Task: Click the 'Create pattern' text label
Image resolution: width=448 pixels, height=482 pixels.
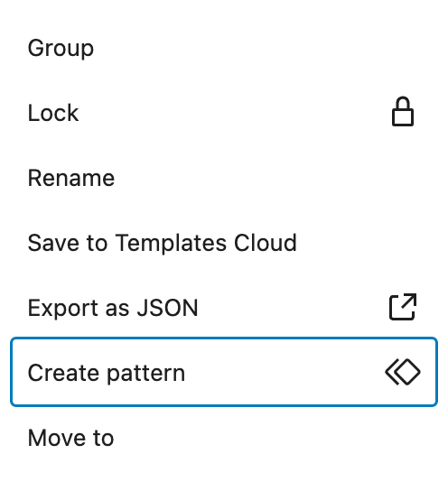Action: click(x=107, y=373)
